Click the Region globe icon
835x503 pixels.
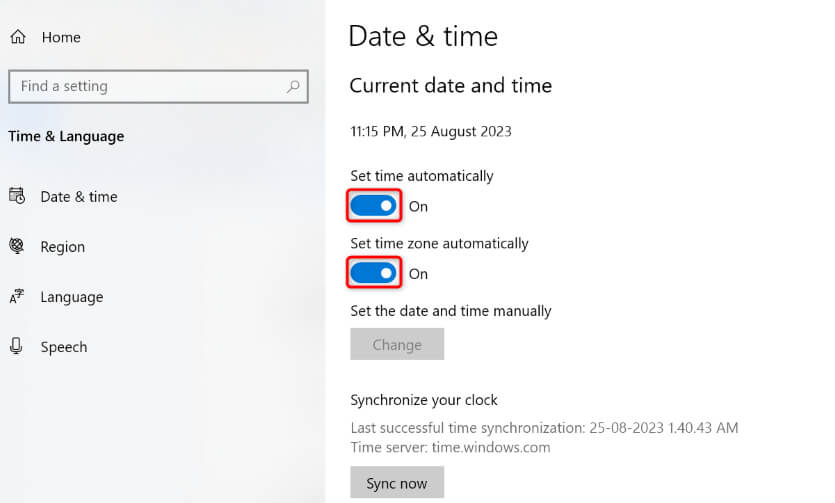click(x=17, y=246)
